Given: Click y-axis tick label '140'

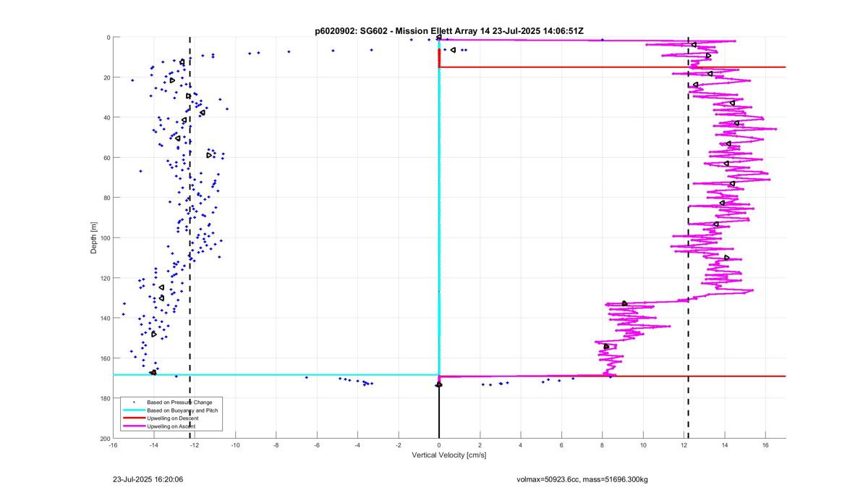Looking at the screenshot, I should click(106, 319).
